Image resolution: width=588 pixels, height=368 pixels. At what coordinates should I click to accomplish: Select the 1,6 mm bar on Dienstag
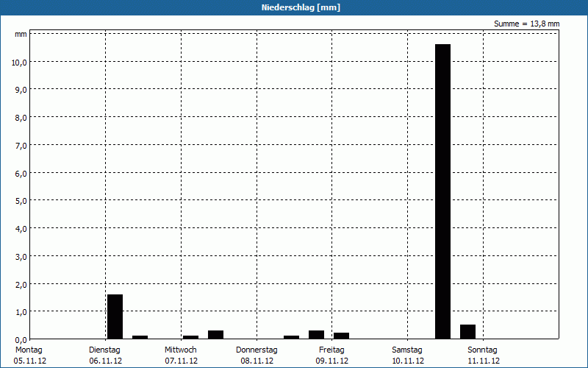tap(115, 316)
